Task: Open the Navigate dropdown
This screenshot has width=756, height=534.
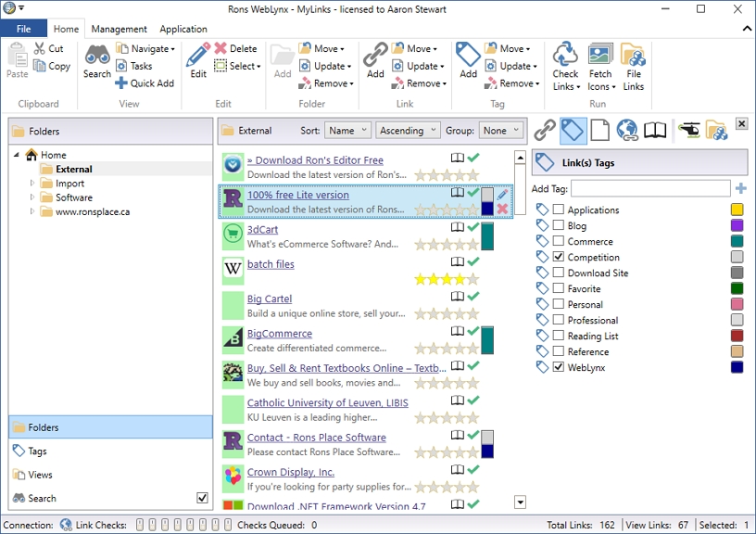Action: [145, 48]
